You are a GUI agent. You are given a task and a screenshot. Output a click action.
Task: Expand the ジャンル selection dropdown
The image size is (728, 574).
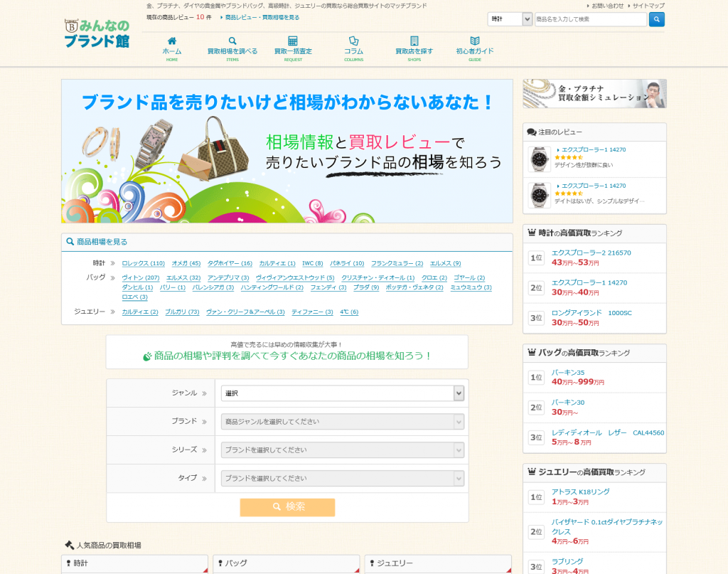tap(342, 393)
